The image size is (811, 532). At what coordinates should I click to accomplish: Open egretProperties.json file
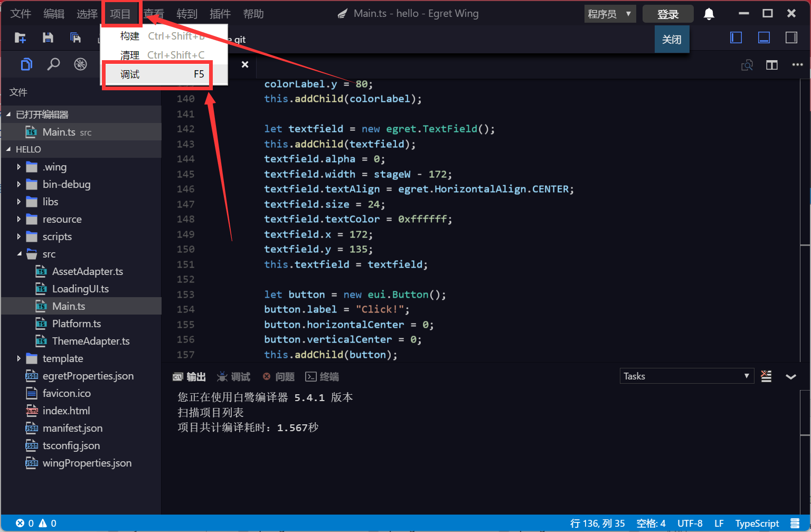pos(81,376)
